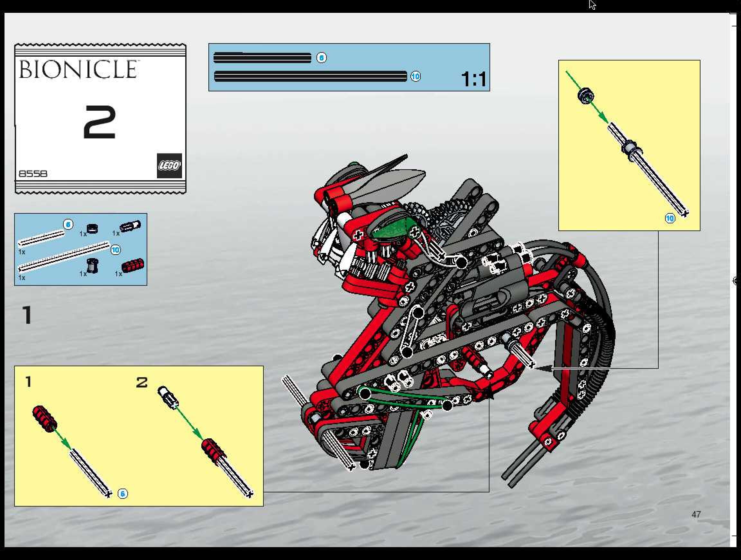This screenshot has width=741, height=560.
Task: Click the dark bush in top-right yellow box
Action: pyautogui.click(x=586, y=96)
